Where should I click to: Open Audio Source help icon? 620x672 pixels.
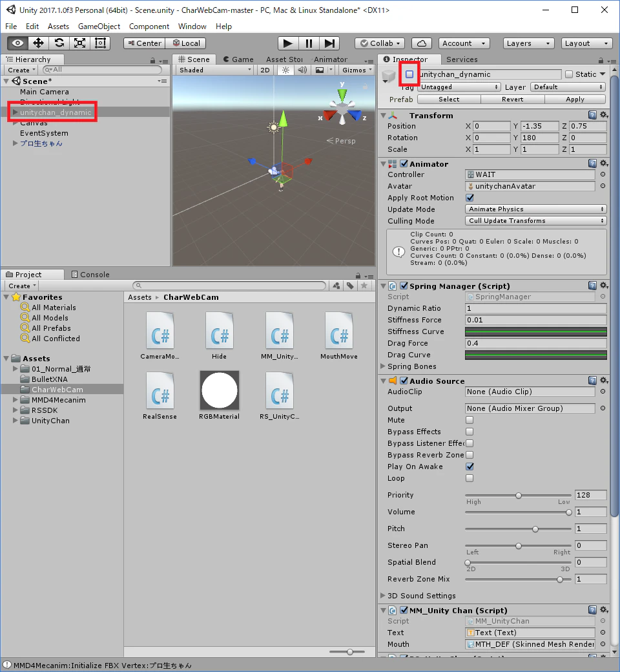point(592,381)
